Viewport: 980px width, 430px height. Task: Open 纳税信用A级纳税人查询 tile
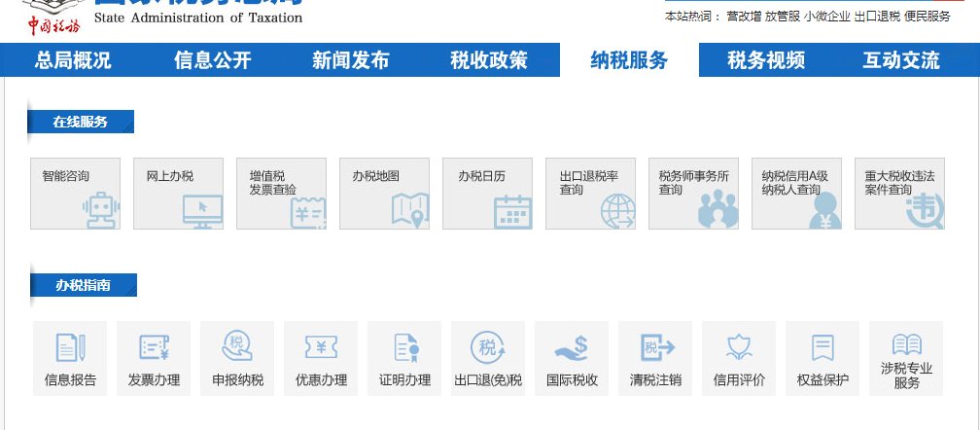[797, 194]
